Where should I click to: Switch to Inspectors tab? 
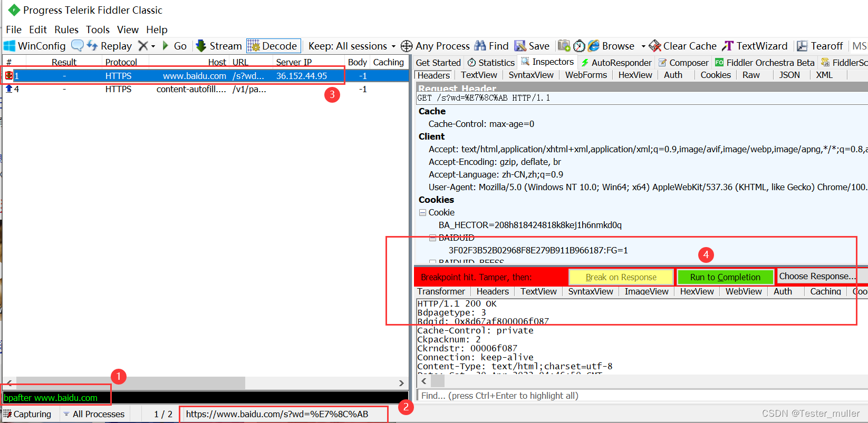point(547,62)
